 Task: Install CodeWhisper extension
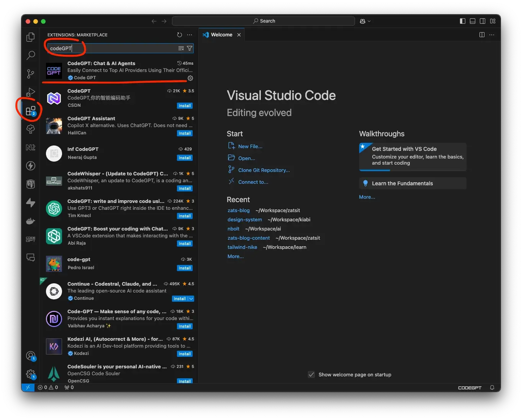[185, 188]
